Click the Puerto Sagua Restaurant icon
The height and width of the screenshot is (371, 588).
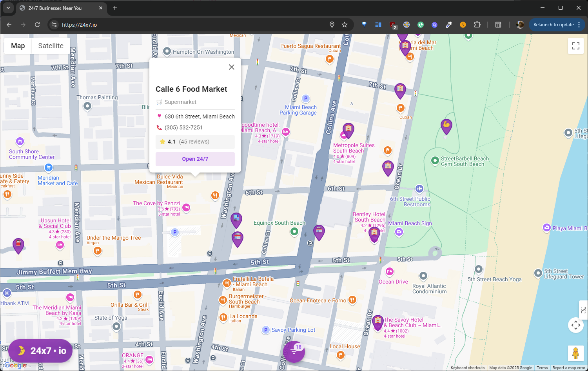(330, 59)
